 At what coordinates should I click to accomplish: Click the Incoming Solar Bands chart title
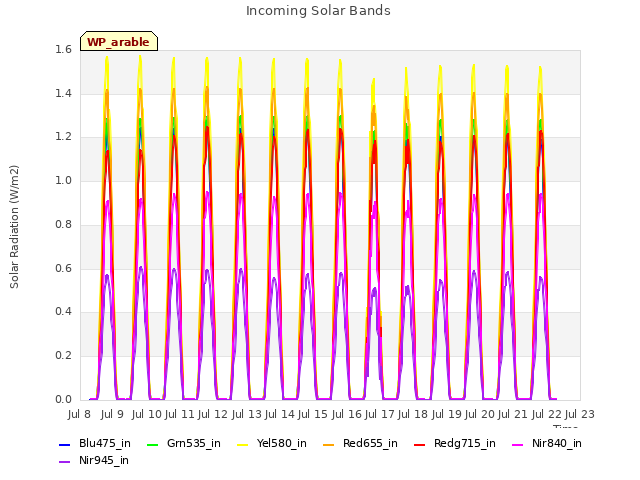coord(318,11)
